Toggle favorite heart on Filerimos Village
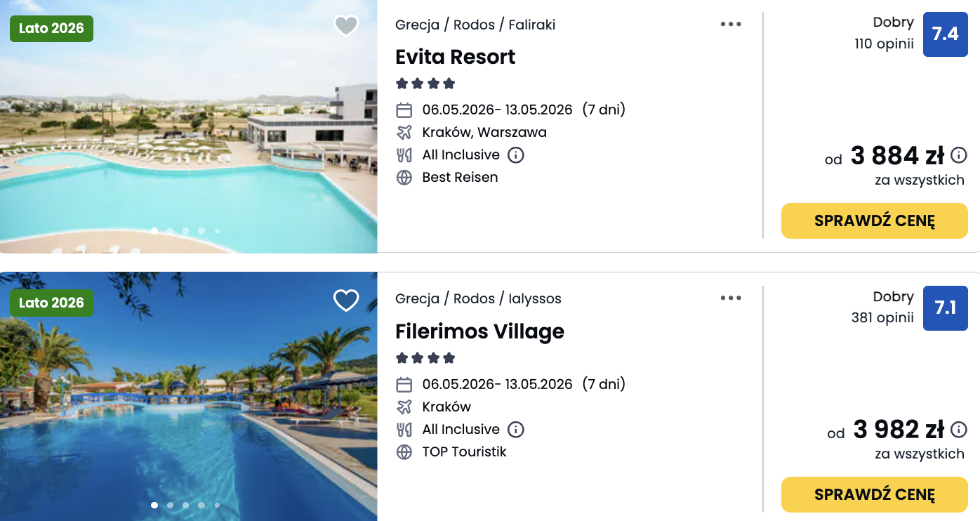This screenshot has height=521, width=980. [346, 301]
